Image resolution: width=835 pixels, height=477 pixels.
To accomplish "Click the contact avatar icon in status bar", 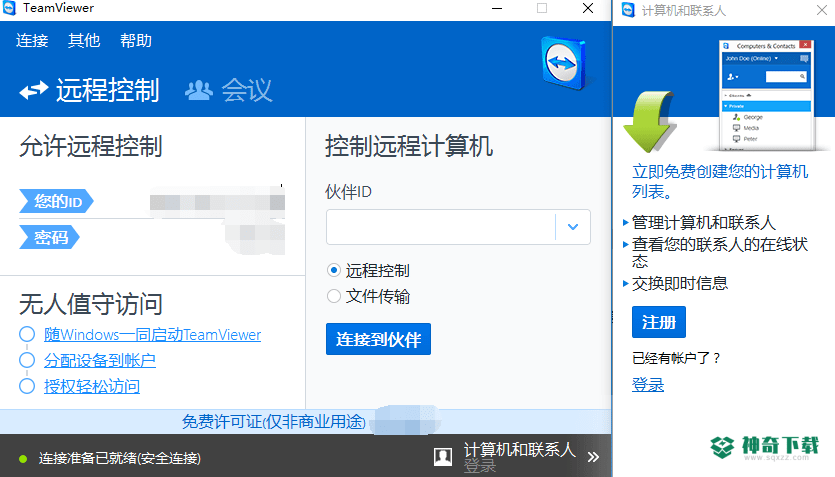I will 443,456.
